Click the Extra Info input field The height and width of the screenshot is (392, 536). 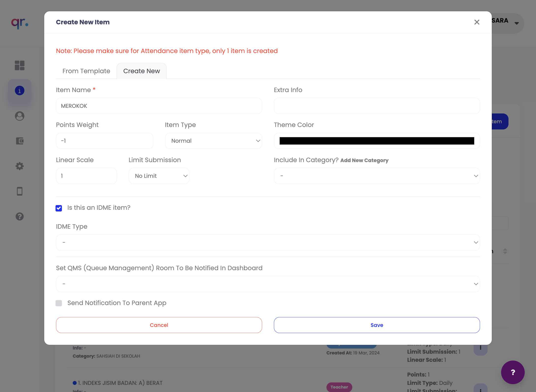point(377,106)
